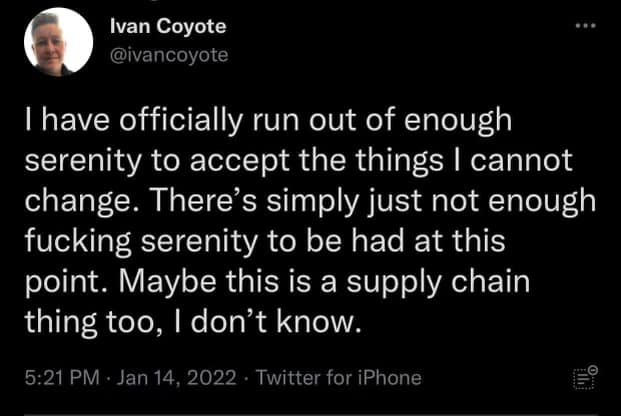Open the three-dot more options menu
Image resolution: width=621 pixels, height=416 pixels.
coord(585,26)
